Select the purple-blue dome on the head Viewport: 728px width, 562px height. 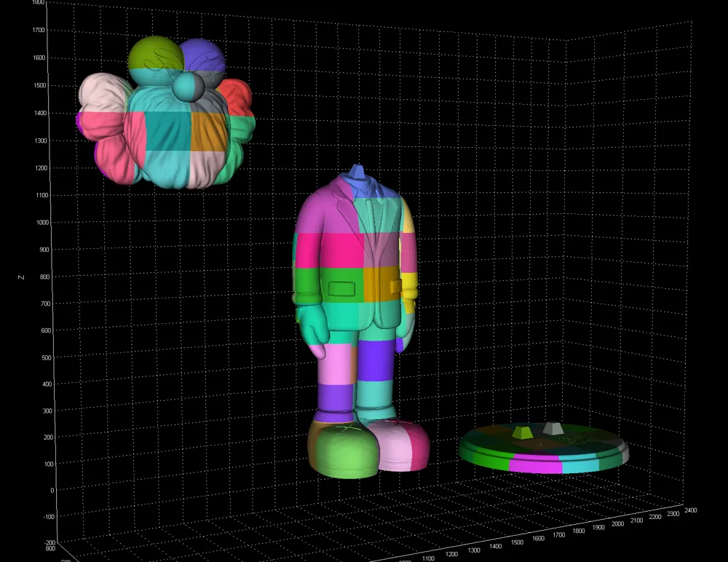point(204,56)
